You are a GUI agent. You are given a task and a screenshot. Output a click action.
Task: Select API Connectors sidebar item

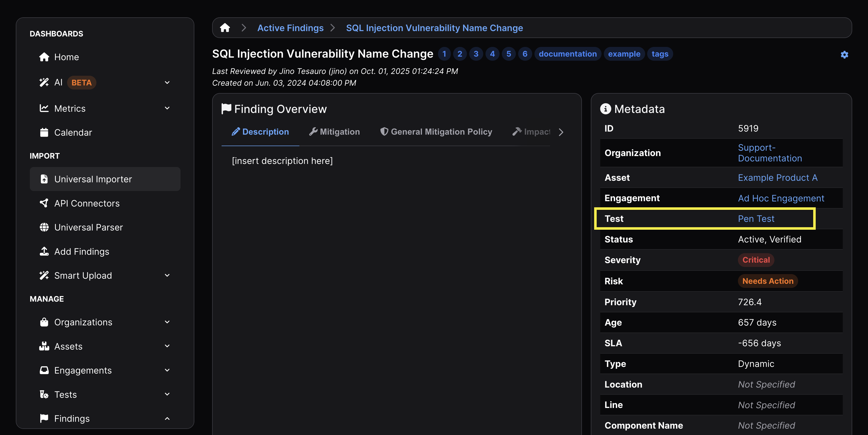pos(87,203)
